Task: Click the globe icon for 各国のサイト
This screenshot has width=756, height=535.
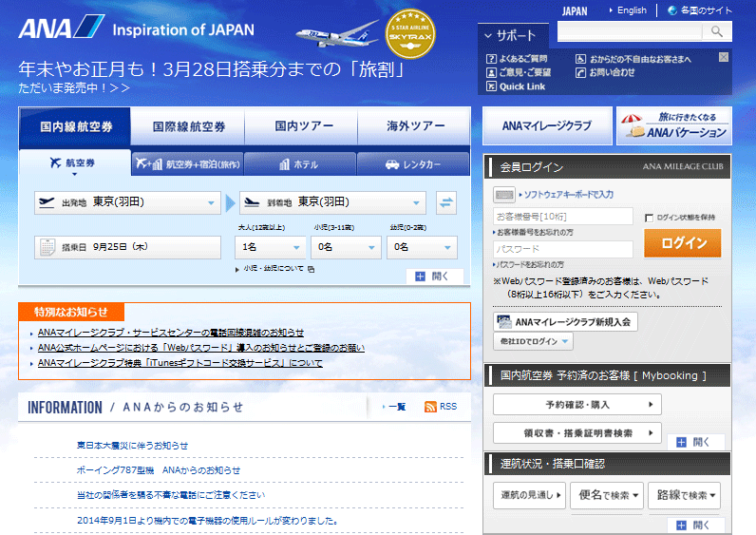Action: click(672, 10)
